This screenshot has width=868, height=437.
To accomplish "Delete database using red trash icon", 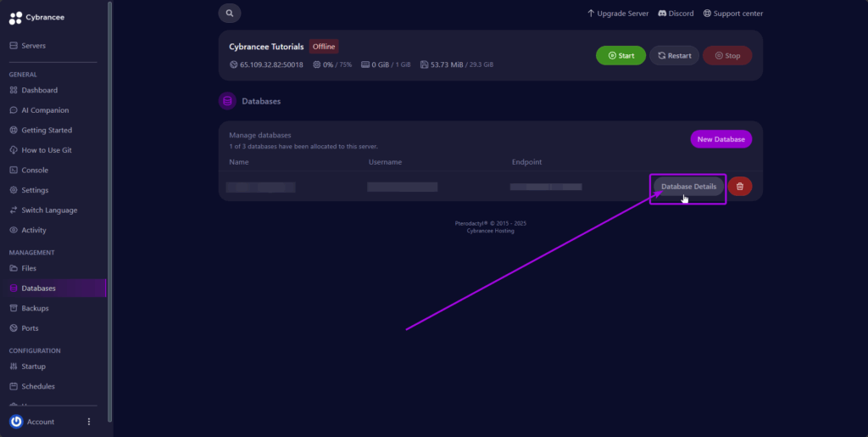I will [x=739, y=186].
